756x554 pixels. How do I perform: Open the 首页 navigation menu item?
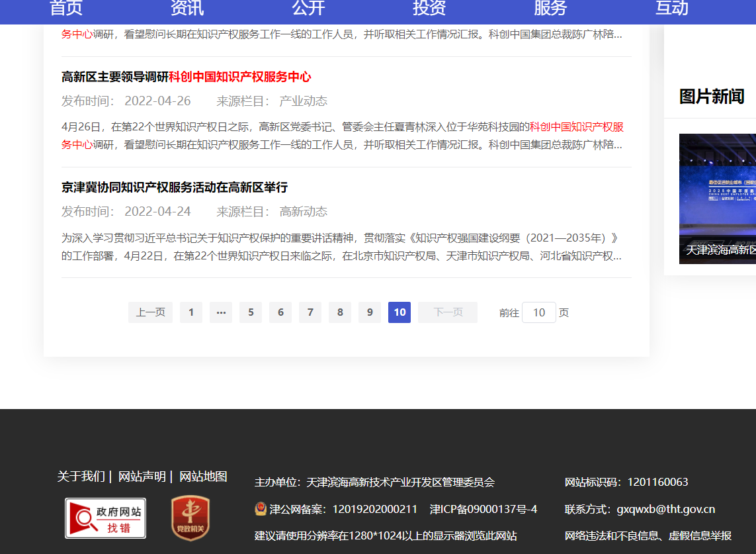66,9
